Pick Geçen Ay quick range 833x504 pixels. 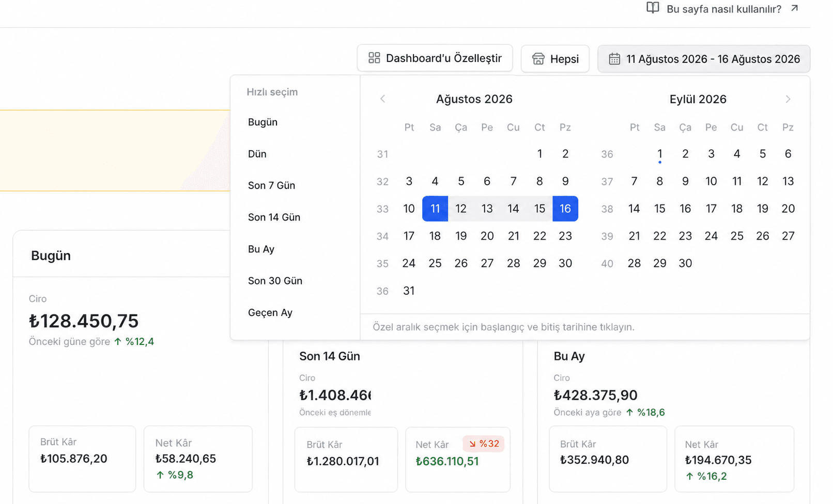click(x=270, y=312)
